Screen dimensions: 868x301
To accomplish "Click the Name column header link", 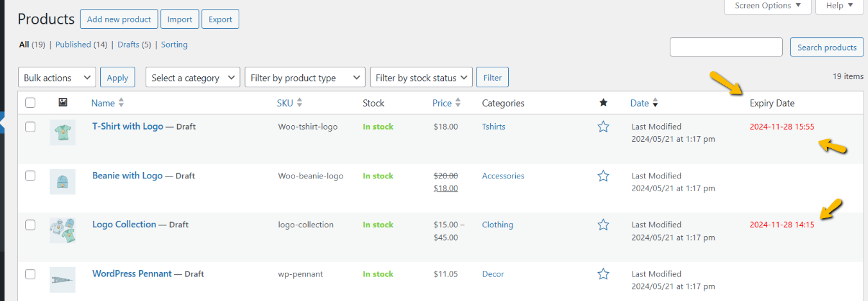I will point(103,103).
